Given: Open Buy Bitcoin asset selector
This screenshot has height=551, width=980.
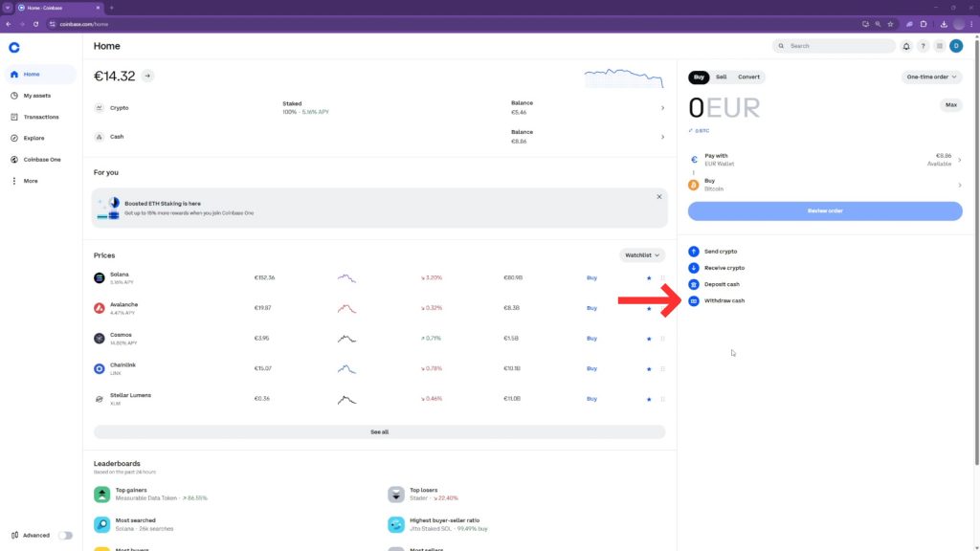Looking at the screenshot, I should point(825,185).
